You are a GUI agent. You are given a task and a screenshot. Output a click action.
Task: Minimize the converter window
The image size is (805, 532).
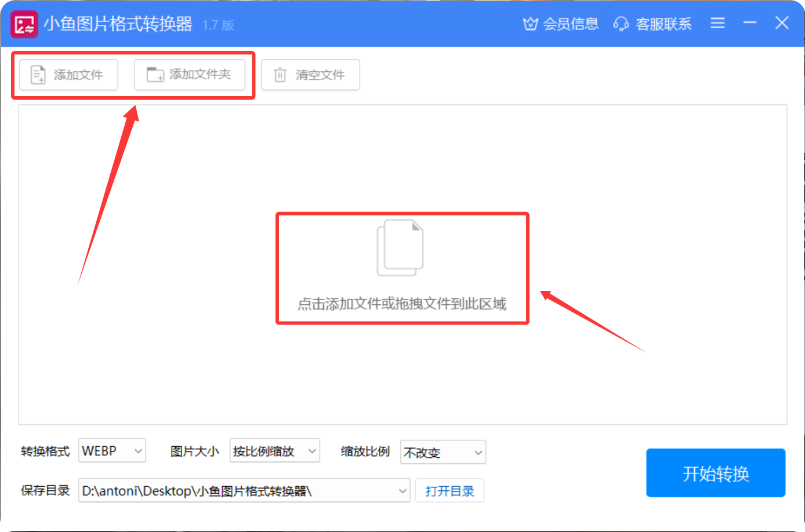click(x=750, y=23)
